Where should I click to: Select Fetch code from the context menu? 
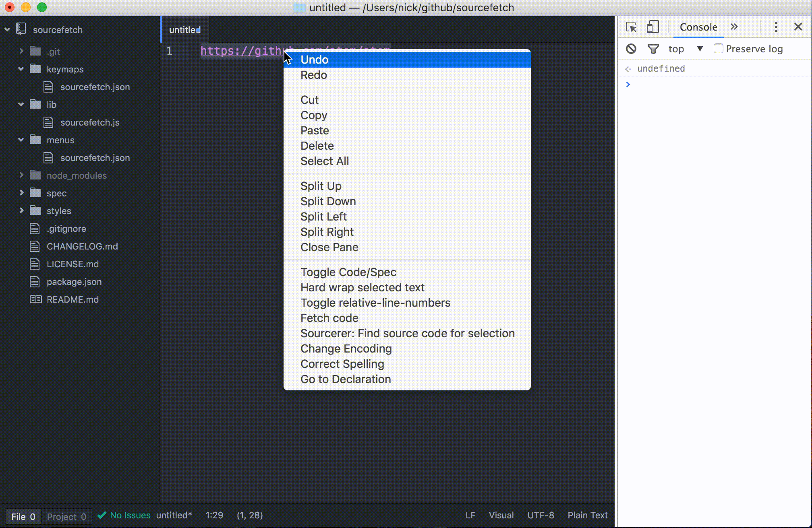pyautogui.click(x=329, y=318)
